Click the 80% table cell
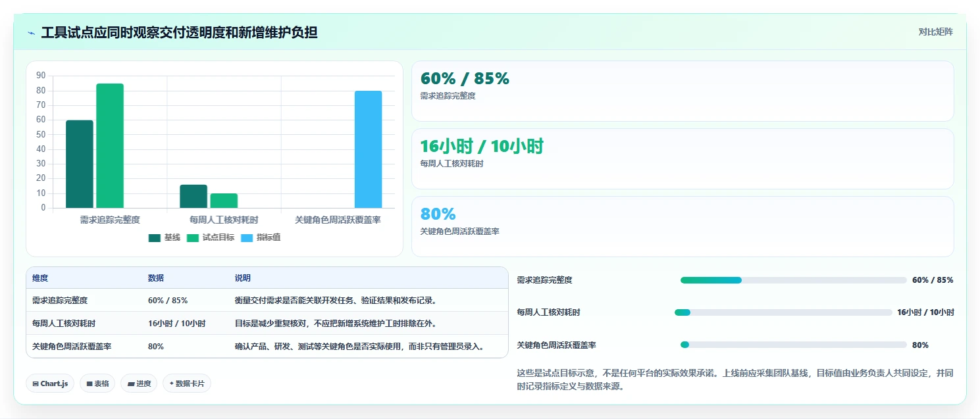980x419 pixels. click(x=156, y=346)
